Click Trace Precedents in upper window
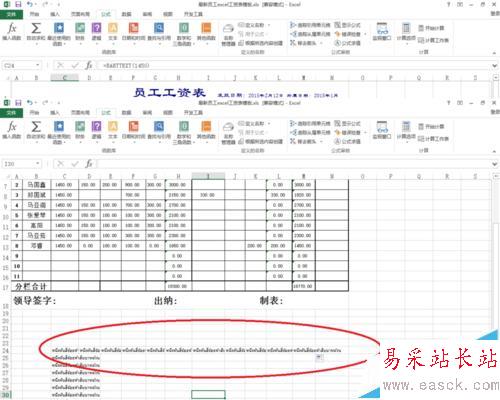The height and width of the screenshot is (400, 500). [x=310, y=25]
